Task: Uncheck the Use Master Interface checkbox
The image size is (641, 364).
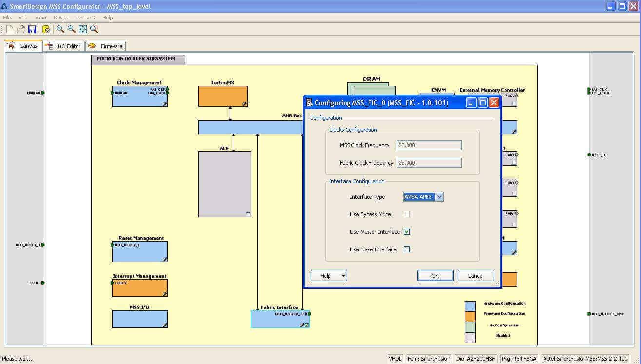Action: (407, 232)
